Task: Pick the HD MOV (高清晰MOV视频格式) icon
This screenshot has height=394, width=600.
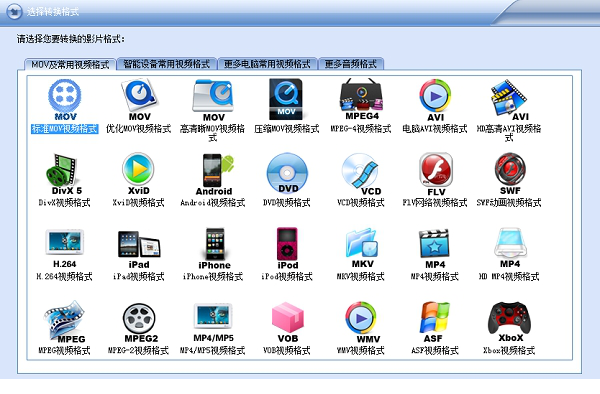Action: click(213, 100)
